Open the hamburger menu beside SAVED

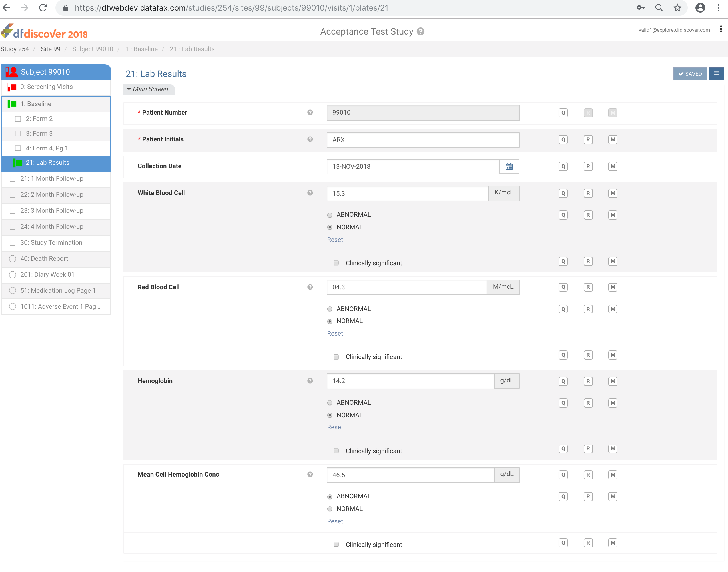point(716,73)
